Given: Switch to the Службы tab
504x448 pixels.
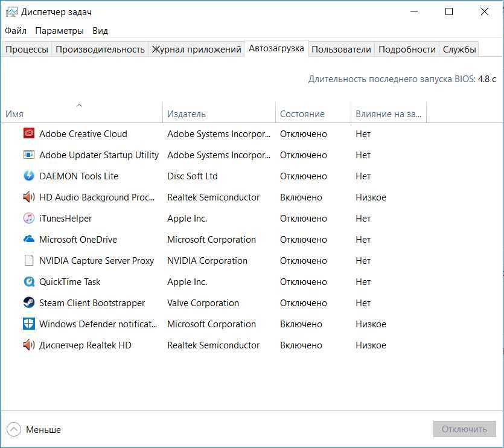Looking at the screenshot, I should 459,49.
